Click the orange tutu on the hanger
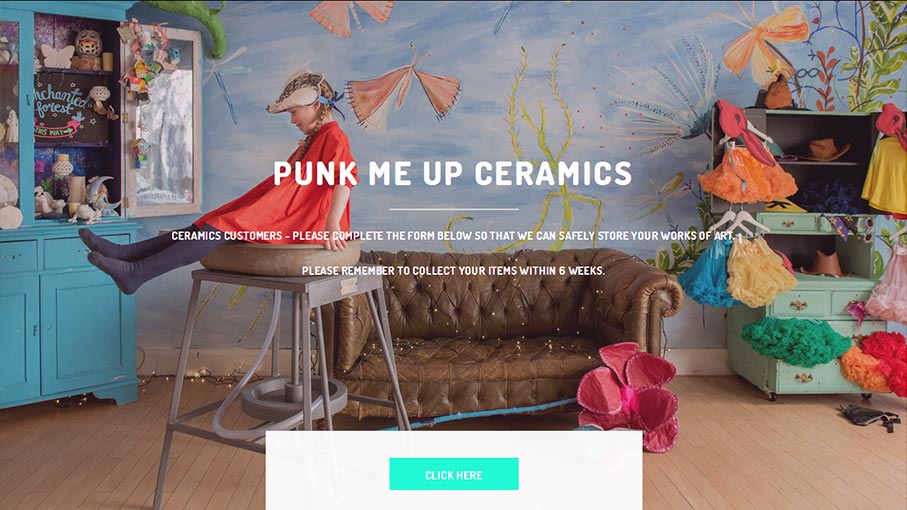The width and height of the screenshot is (907, 510). tap(746, 176)
